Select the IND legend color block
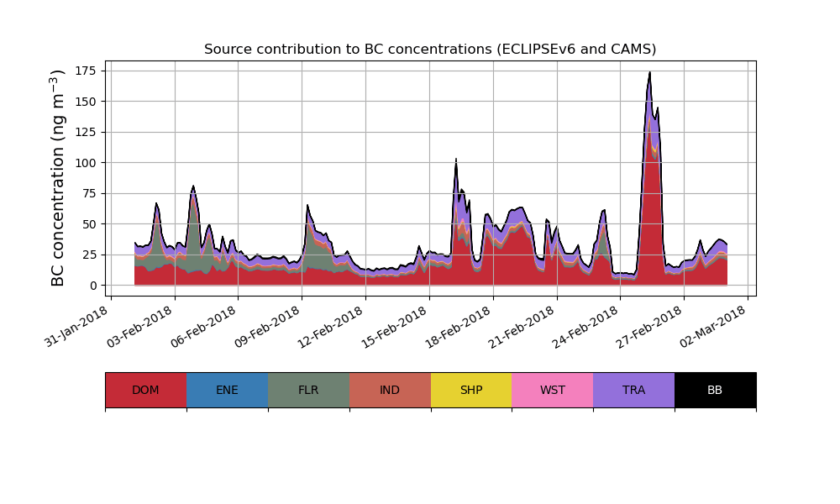 390,390
